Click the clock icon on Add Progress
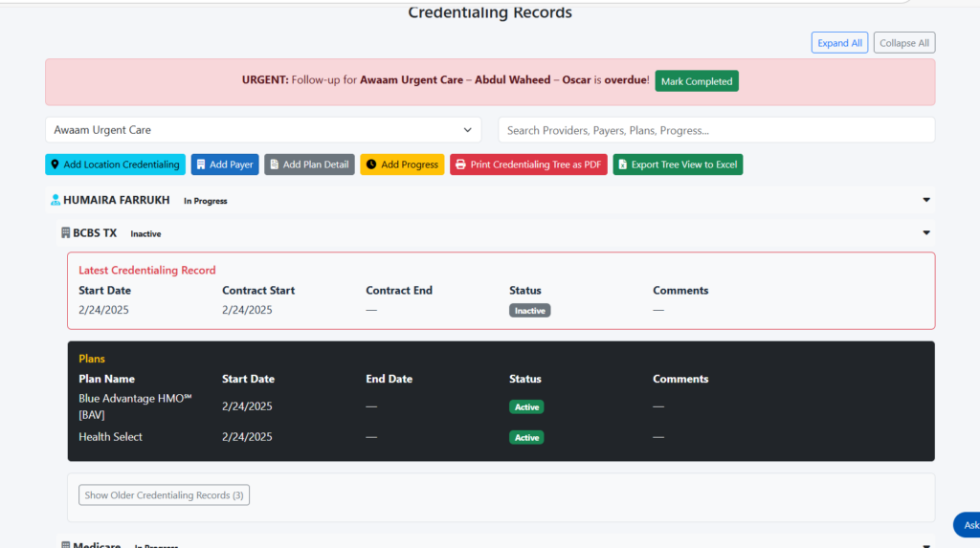Viewport: 980px width, 548px height. pyautogui.click(x=371, y=164)
